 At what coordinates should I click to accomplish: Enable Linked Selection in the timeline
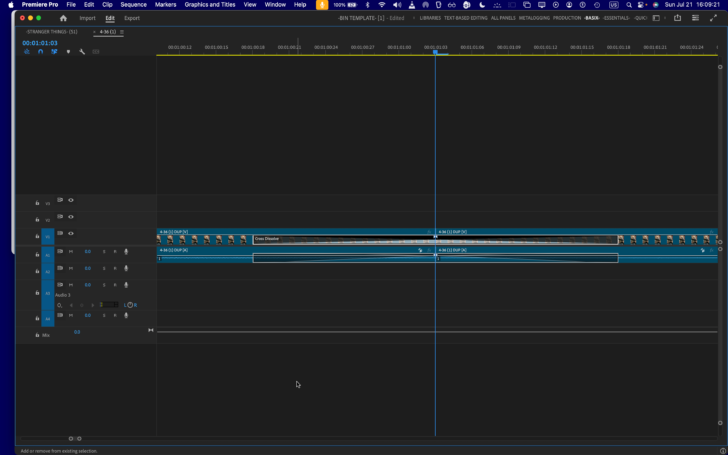click(54, 51)
